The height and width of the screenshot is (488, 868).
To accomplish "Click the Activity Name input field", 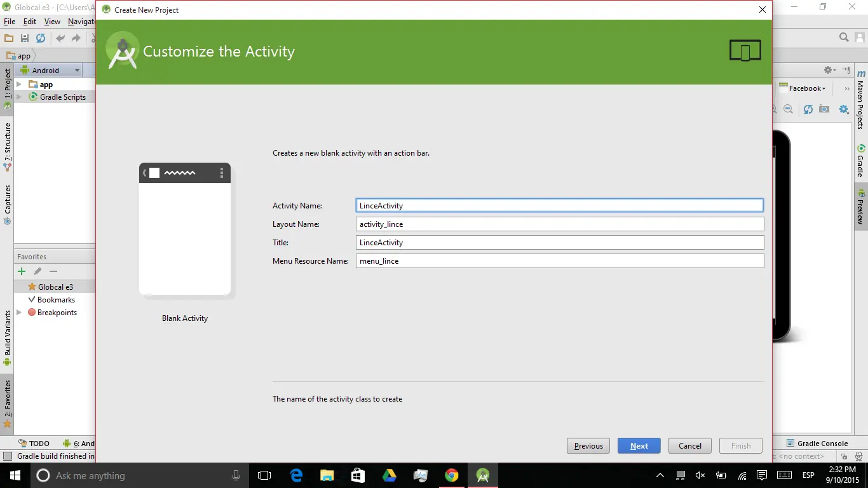I will click(x=560, y=205).
